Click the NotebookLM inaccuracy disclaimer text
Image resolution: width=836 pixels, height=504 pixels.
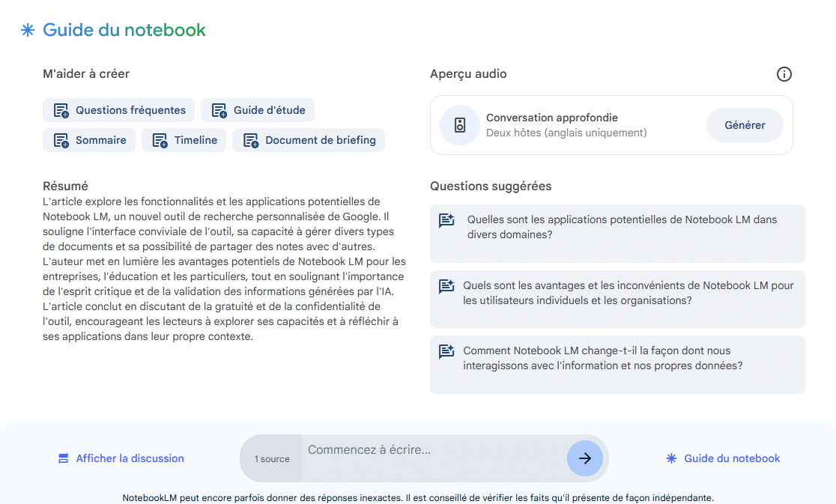click(418, 497)
